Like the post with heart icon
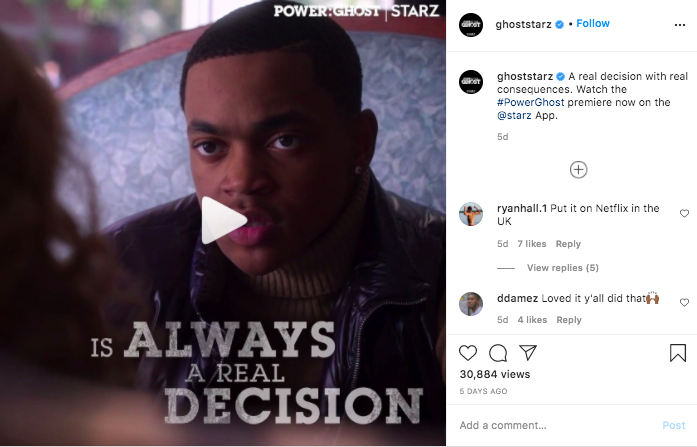This screenshot has width=697, height=447. tap(468, 353)
